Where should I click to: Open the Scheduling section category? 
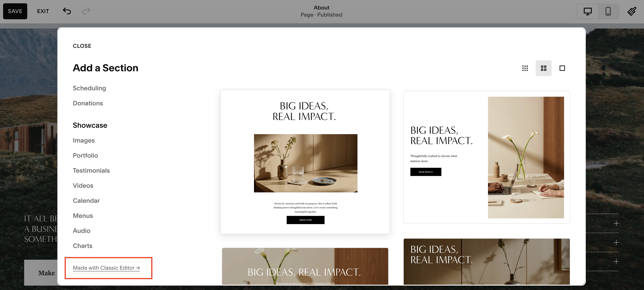pyautogui.click(x=89, y=88)
